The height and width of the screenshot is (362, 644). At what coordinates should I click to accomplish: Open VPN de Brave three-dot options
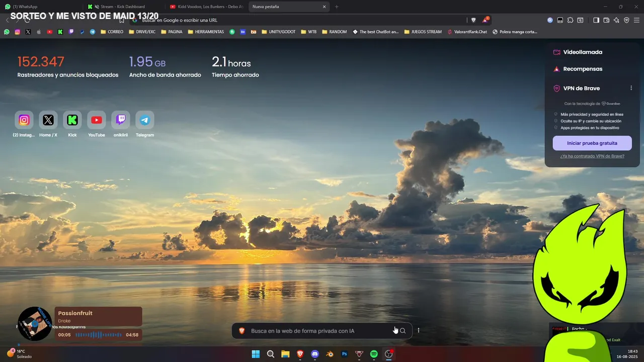click(x=631, y=88)
